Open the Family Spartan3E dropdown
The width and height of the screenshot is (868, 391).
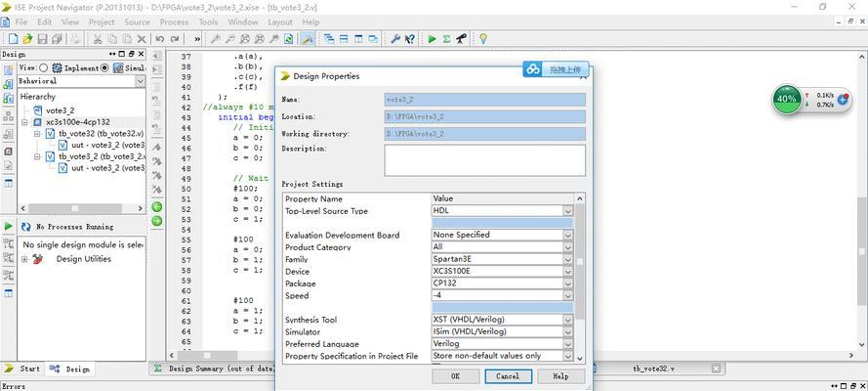pyautogui.click(x=567, y=259)
